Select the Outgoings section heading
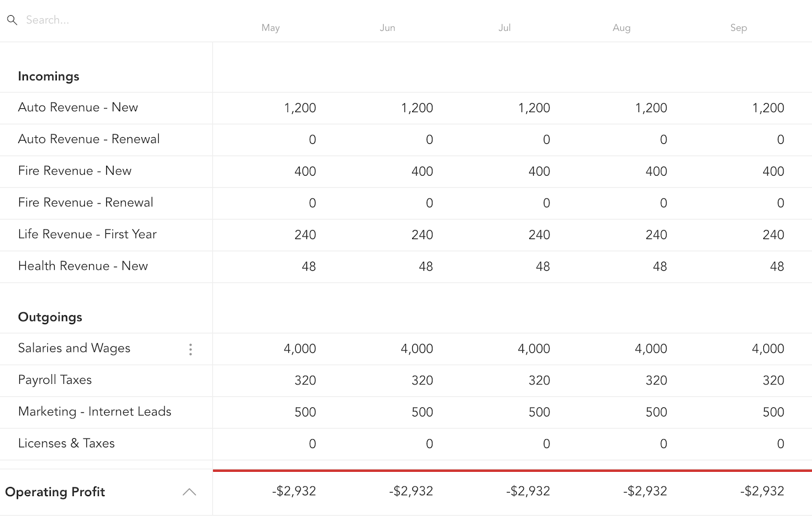 coord(50,317)
